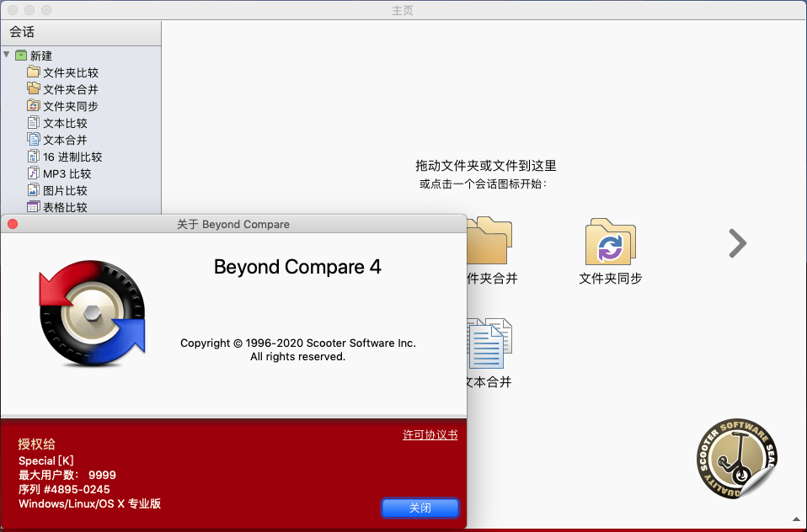
Task: Open the large 文件夹合并 session icon on home page
Action: [x=489, y=241]
